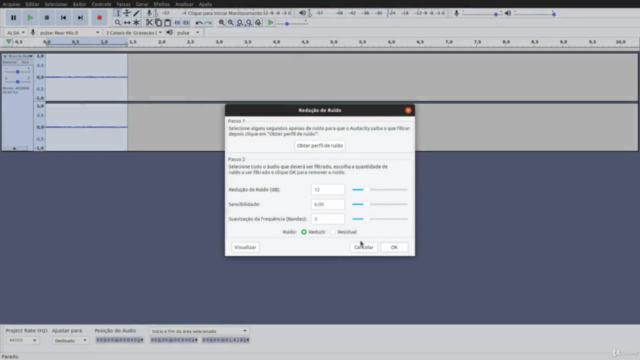This screenshot has height=360, width=640.
Task: Select the Zoom magnifier tool
Action: (118, 22)
